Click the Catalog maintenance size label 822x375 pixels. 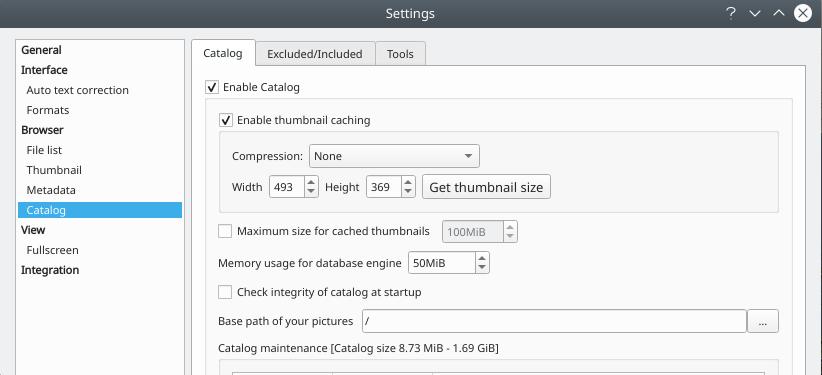tap(358, 348)
